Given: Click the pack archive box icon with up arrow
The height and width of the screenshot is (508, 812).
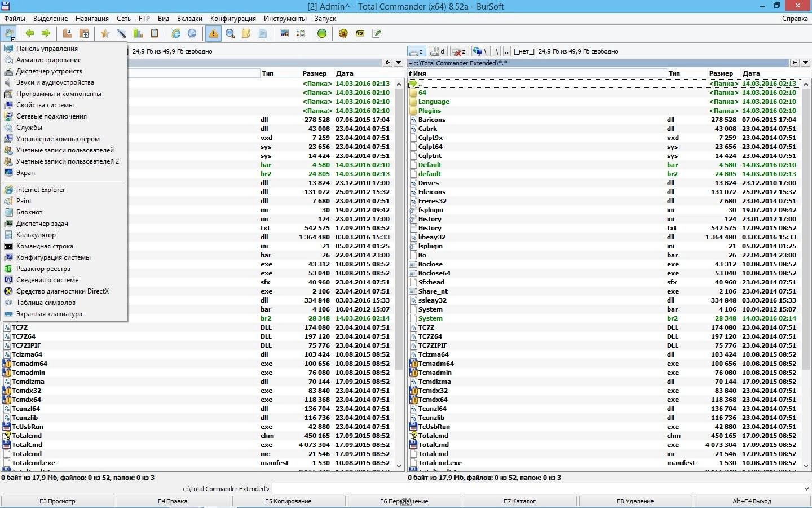Looking at the screenshot, I should (84, 33).
